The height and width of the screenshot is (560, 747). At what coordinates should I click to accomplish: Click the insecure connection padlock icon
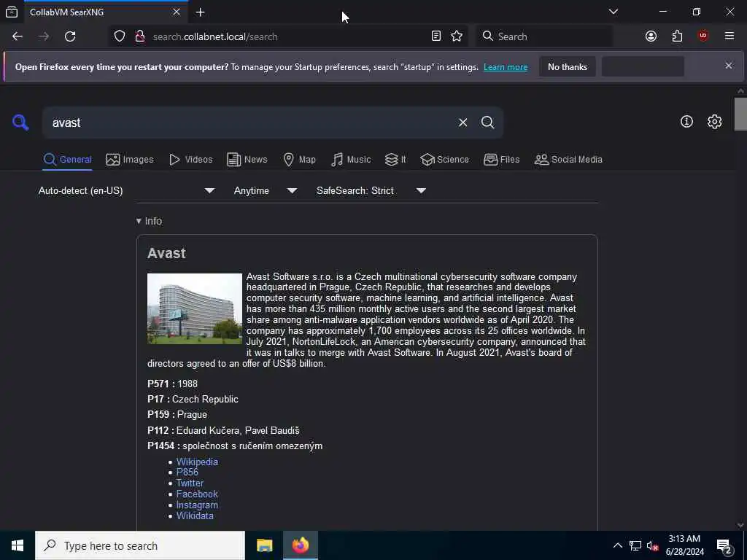point(140,36)
